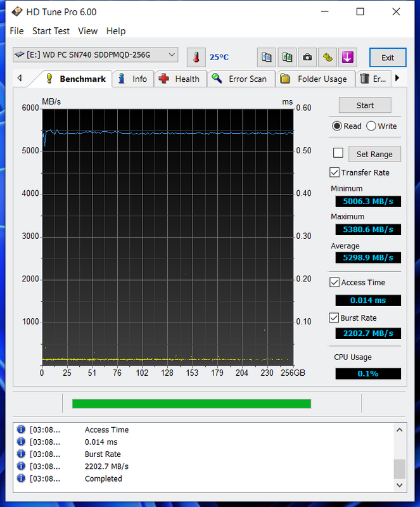Image resolution: width=420 pixels, height=507 pixels.
Task: Minimize the HD Tune Pro window
Action: pos(324,11)
